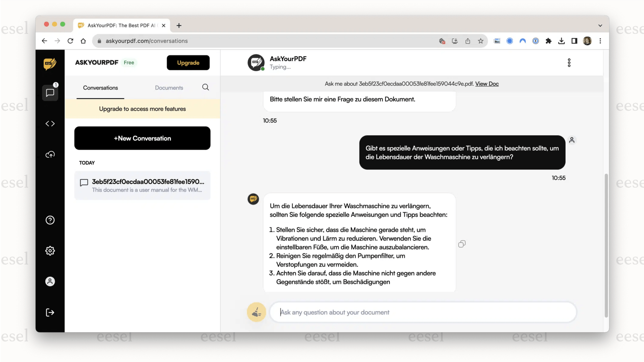The height and width of the screenshot is (362, 644).
Task: Click the Upgrade button
Action: point(188,62)
